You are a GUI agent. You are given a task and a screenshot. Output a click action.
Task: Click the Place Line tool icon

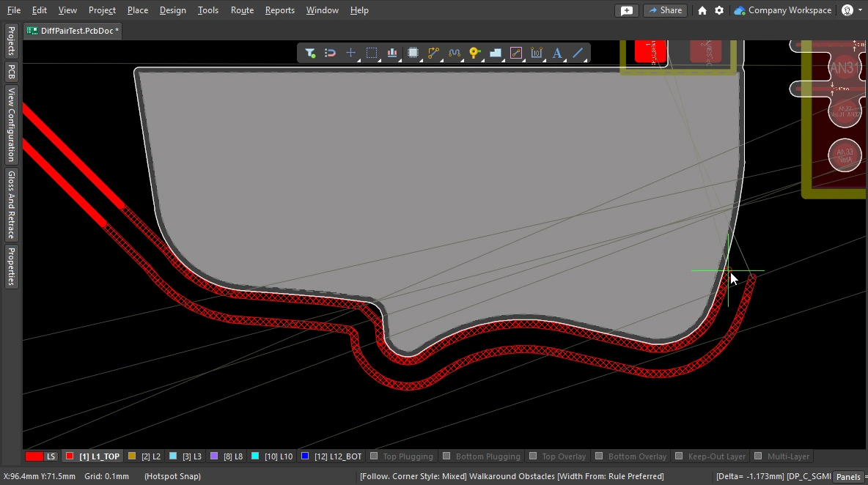[578, 53]
